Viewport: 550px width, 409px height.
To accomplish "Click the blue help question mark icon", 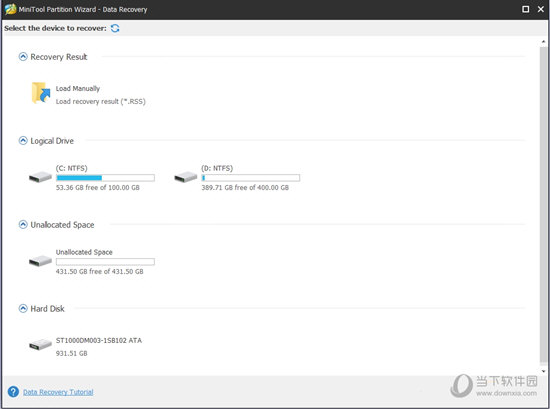I will [13, 392].
